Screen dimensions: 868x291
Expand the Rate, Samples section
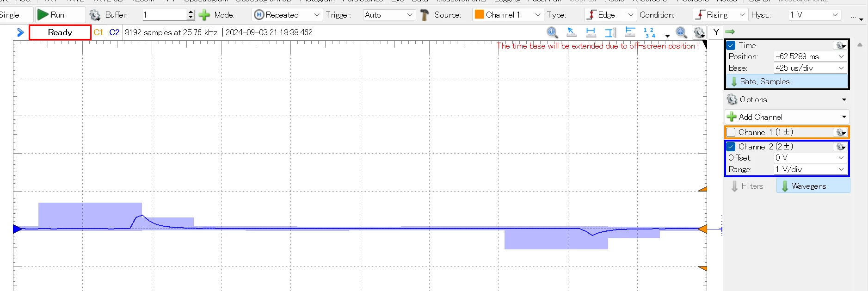pos(788,81)
